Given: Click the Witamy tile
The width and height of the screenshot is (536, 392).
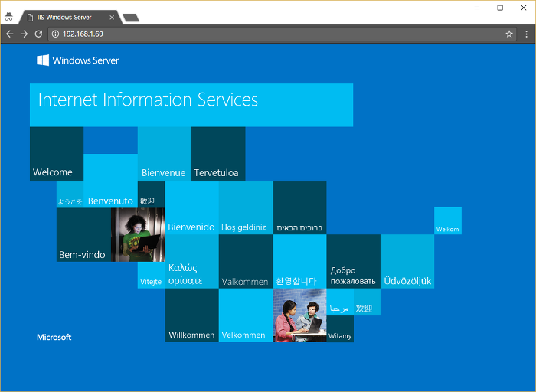Looking at the screenshot, I should pos(340,328).
